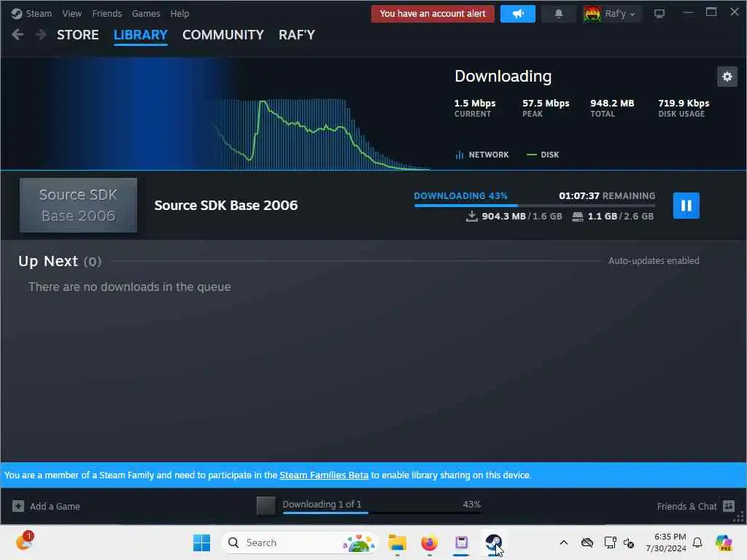Click the "no downloads in the queue" message
Screen dimensions: 747x560
(x=130, y=287)
